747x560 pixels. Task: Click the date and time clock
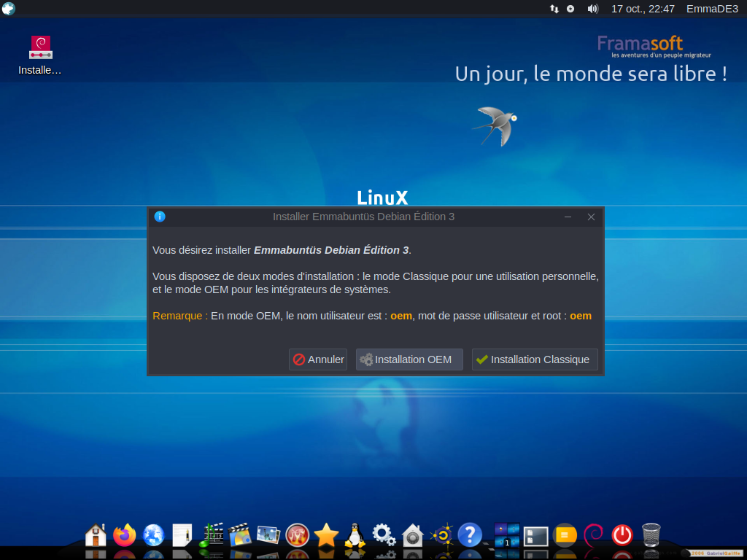pyautogui.click(x=643, y=9)
